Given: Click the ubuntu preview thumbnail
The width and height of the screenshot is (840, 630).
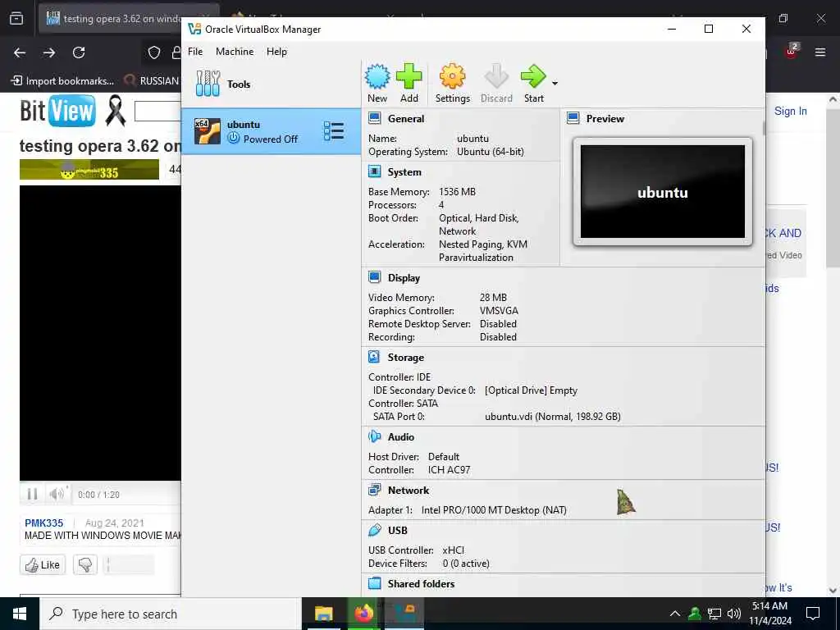Looking at the screenshot, I should (x=663, y=192).
